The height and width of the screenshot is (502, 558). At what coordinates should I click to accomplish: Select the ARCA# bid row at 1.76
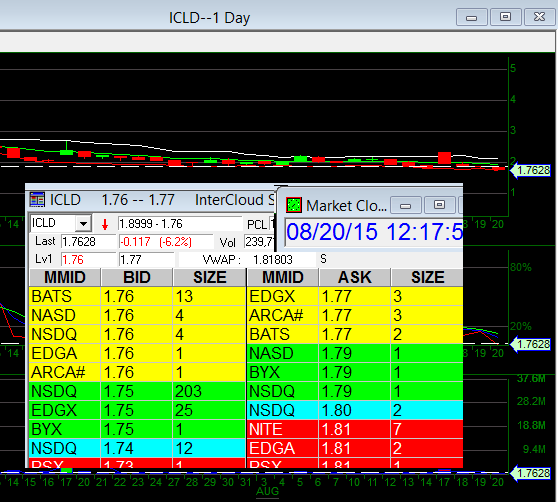pyautogui.click(x=137, y=372)
